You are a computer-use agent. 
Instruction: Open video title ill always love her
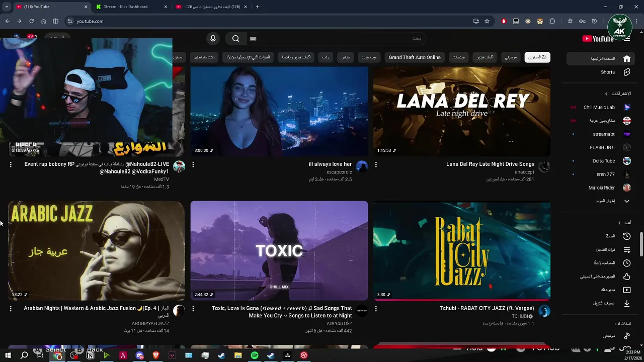click(x=330, y=164)
